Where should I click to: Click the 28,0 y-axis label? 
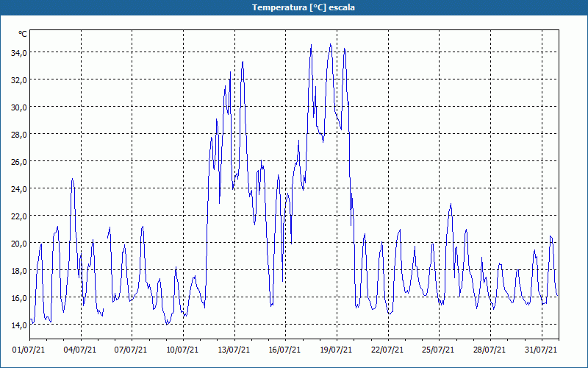point(18,135)
